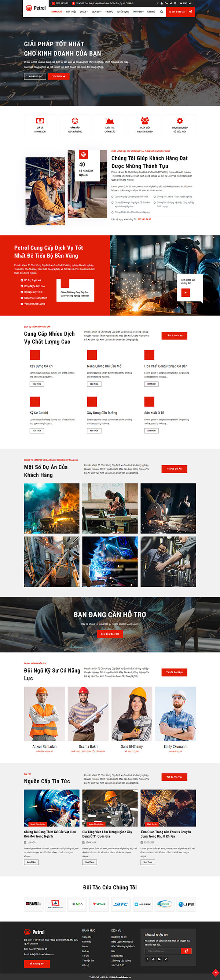
Task: Open the Tuyển Dụng menu item
Action: click(123, 12)
